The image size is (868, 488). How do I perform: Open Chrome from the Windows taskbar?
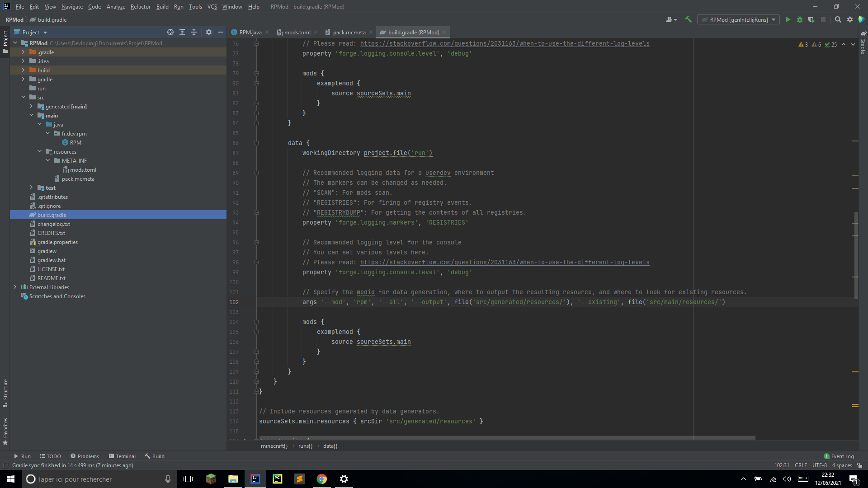(322, 479)
